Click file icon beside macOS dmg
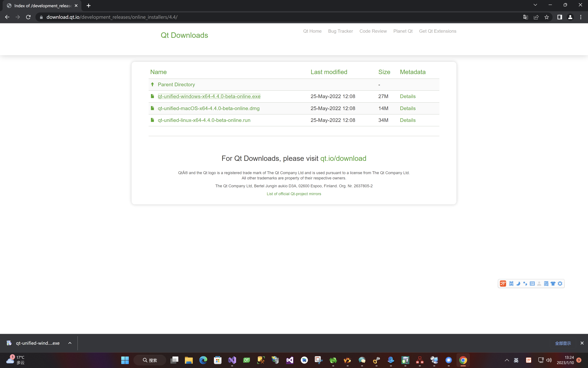This screenshot has width=588, height=368. [x=152, y=108]
